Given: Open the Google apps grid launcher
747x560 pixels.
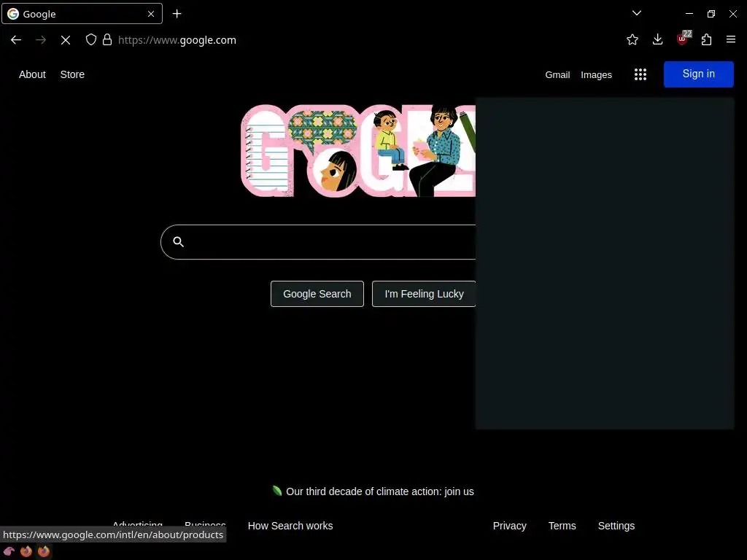Looking at the screenshot, I should [x=640, y=74].
